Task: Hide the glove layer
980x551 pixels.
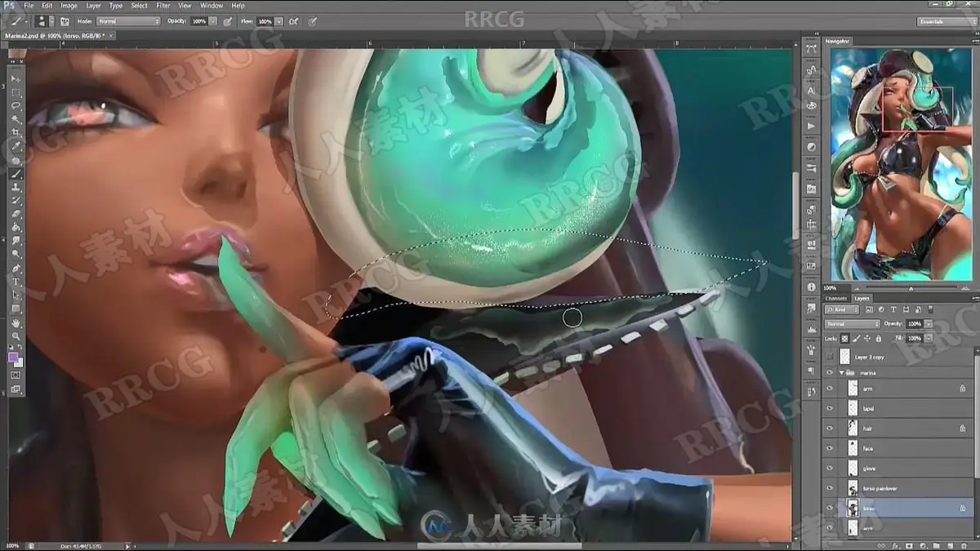Action: pos(830,468)
